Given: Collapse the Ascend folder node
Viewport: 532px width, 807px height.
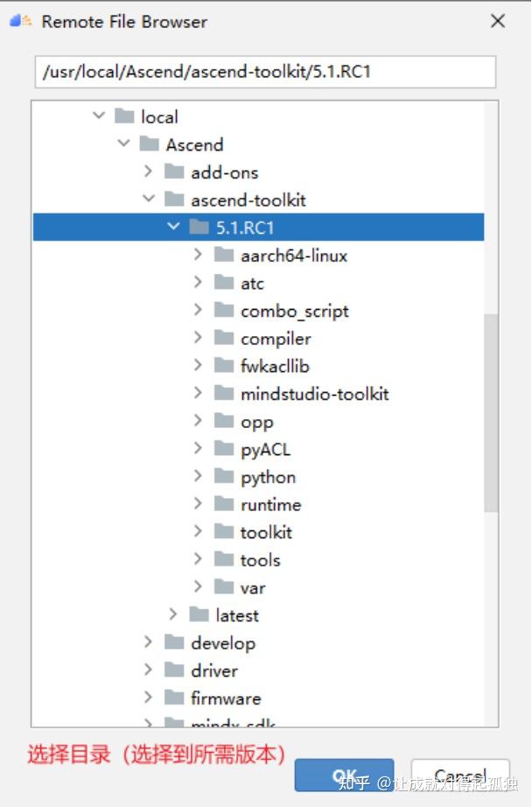Looking at the screenshot, I should tap(123, 144).
